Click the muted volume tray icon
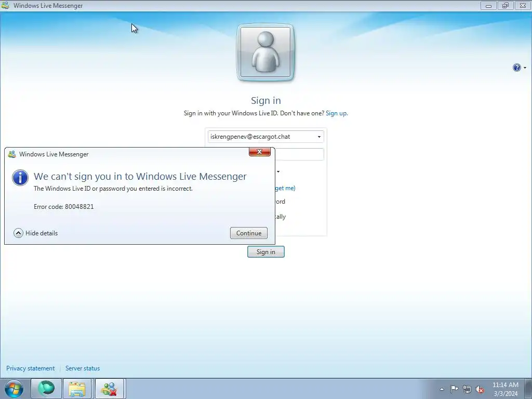This screenshot has width=532, height=399. point(480,389)
